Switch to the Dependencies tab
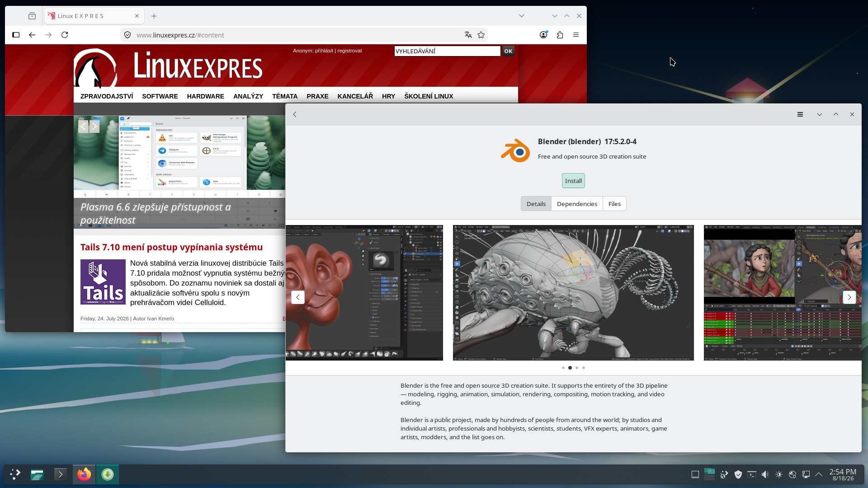This screenshot has height=488, width=868. coord(577,204)
